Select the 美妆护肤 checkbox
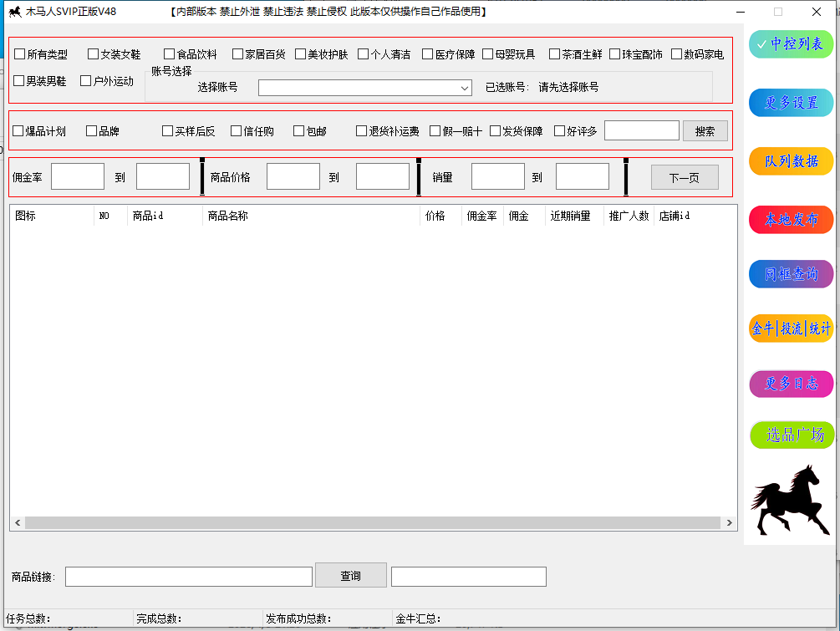The width and height of the screenshot is (840, 631). pos(301,54)
